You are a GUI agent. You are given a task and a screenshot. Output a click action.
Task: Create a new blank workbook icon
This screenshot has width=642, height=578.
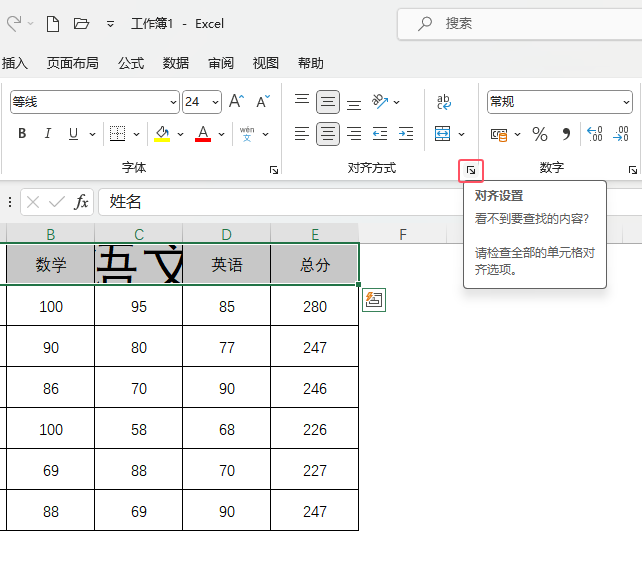[53, 24]
